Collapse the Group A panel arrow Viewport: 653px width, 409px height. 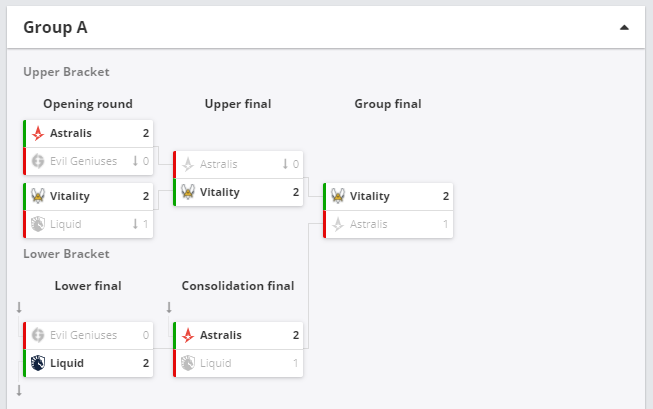click(624, 27)
